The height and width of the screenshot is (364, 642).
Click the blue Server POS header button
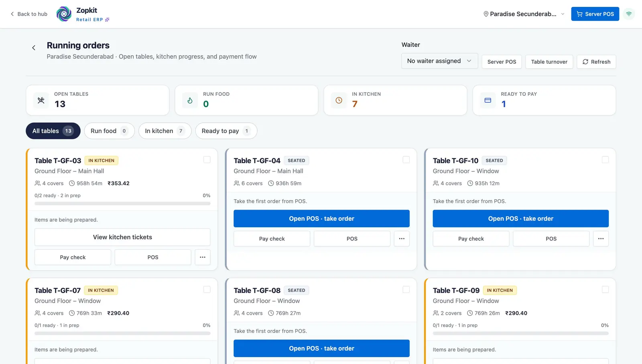click(595, 14)
